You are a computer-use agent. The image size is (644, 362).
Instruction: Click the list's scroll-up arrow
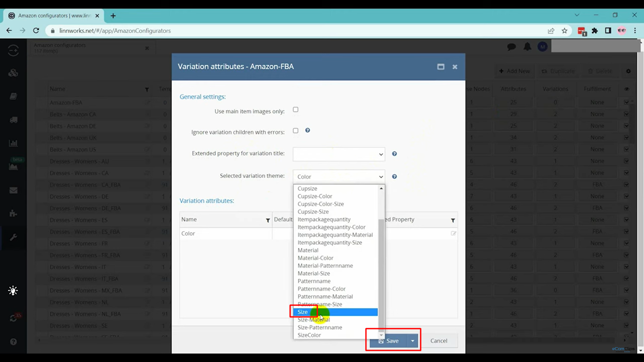click(381, 188)
